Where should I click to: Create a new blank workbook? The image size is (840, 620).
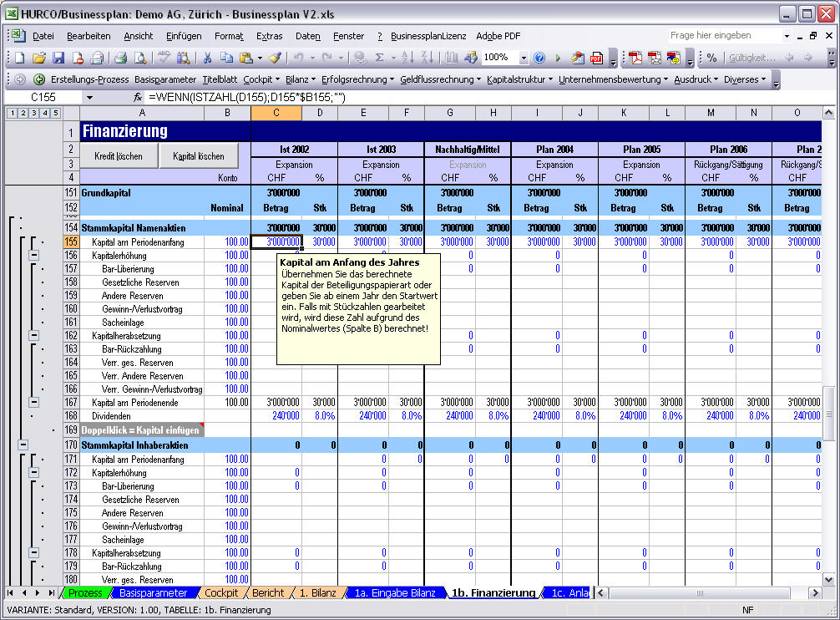coord(20,58)
